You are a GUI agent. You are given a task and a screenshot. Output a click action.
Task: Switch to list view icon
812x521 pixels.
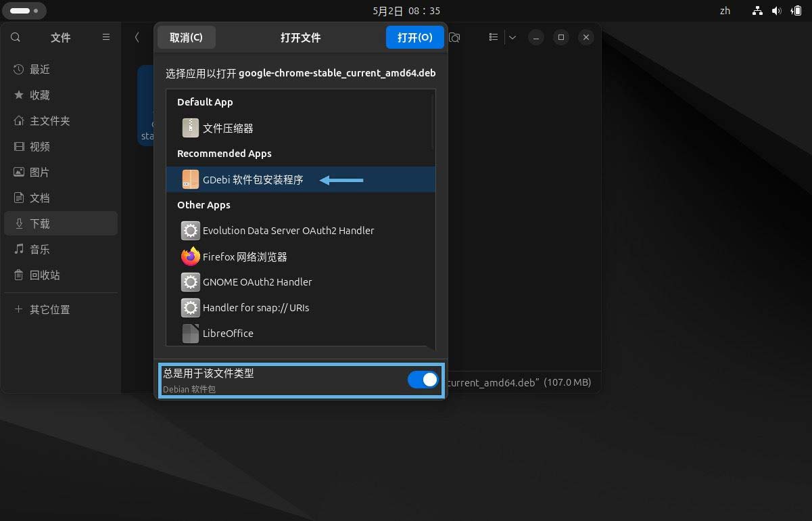pos(493,37)
